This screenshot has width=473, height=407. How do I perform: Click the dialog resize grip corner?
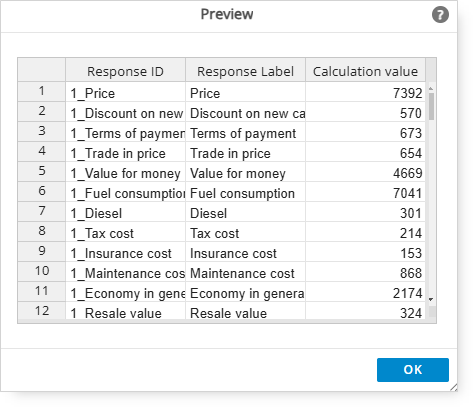454,387
